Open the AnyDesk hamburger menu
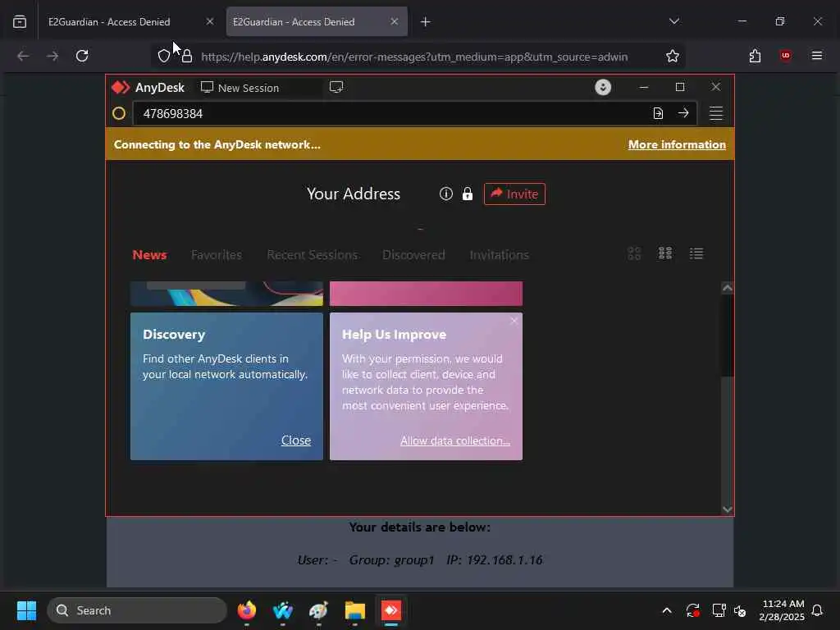Image resolution: width=840 pixels, height=630 pixels. (716, 113)
